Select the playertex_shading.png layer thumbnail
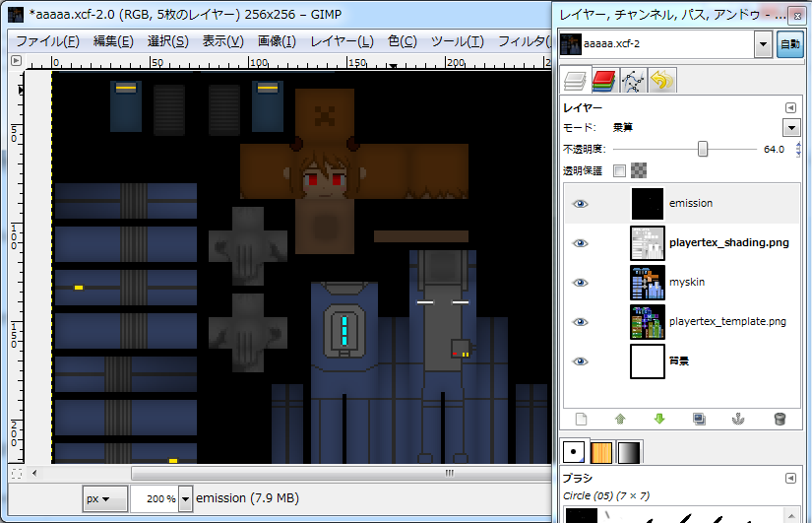The image size is (812, 523). click(x=648, y=243)
